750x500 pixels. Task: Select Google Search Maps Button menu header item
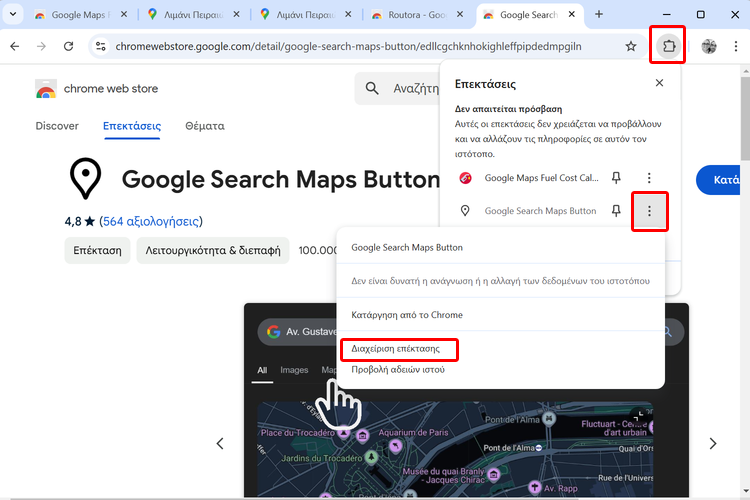point(407,247)
